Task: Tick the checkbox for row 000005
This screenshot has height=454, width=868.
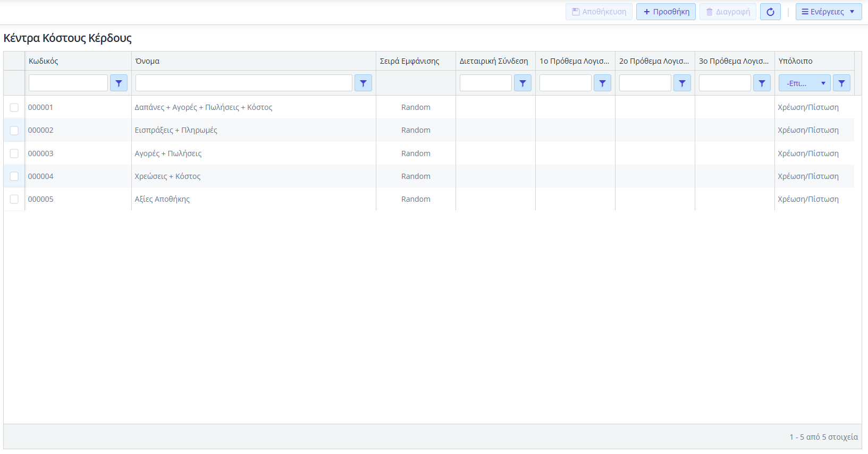Action: tap(14, 199)
